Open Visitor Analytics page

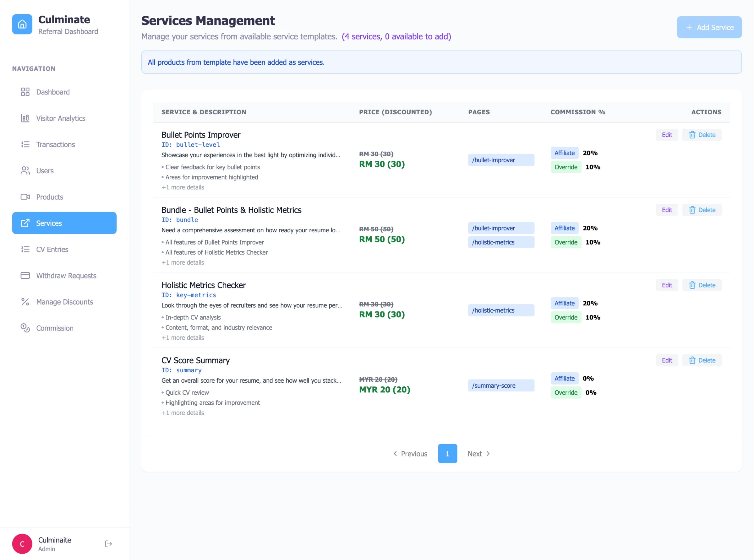[x=64, y=118]
